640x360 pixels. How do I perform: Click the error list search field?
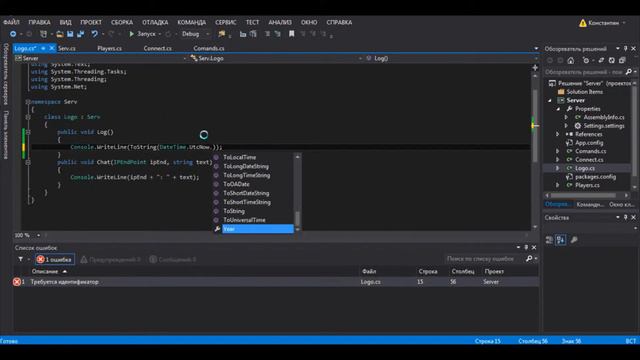pyautogui.click(x=484, y=259)
